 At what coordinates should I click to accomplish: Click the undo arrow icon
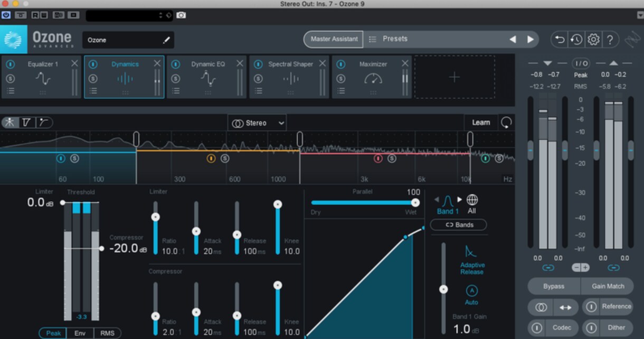[560, 39]
